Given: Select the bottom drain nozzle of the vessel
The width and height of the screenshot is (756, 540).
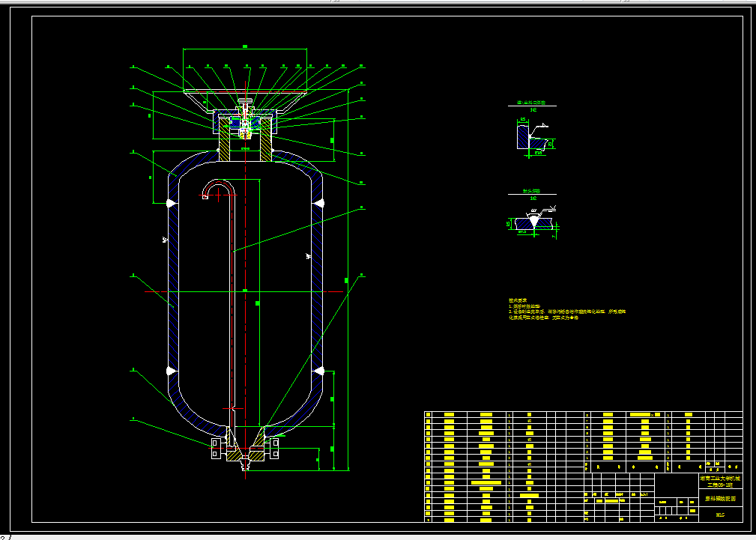Looking at the screenshot, I should click(245, 465).
